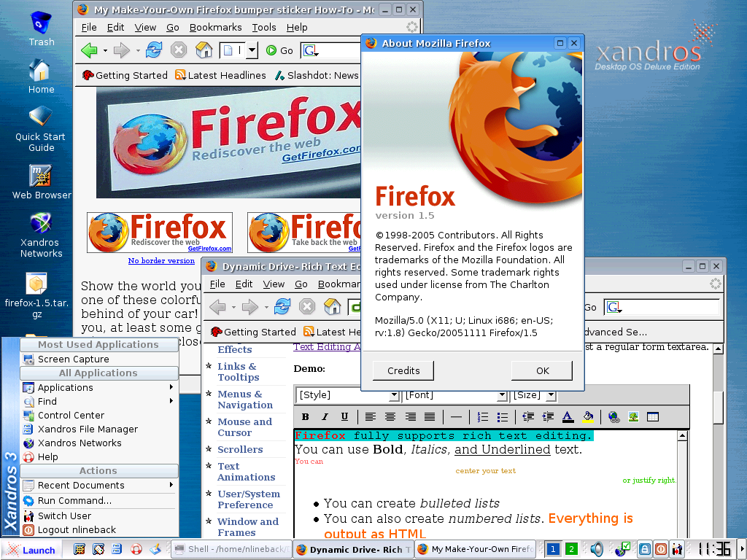747x560 pixels.
Task: Click the Home icon in the Dynamic Drive toolbar
Action: point(332,307)
